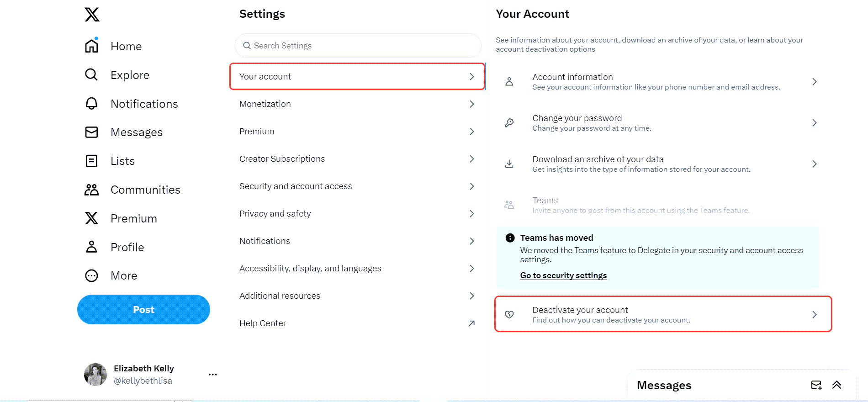Click the blue Post button
Screen dimensions: 868x402
pyautogui.click(x=143, y=310)
